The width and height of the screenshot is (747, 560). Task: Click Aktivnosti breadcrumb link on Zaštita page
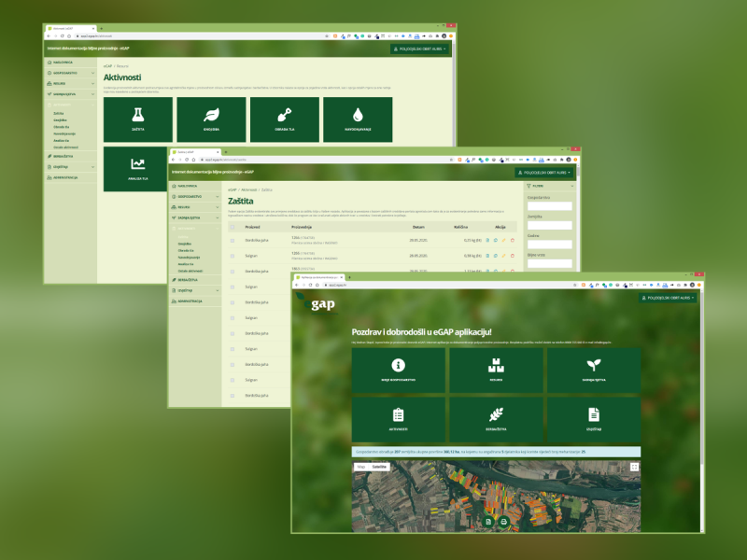pyautogui.click(x=248, y=189)
